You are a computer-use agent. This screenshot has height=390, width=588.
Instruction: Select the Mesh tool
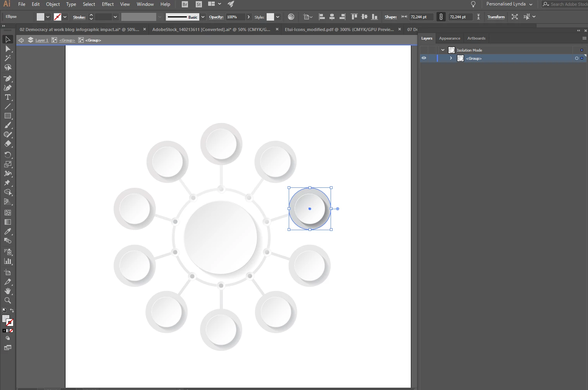point(8,213)
